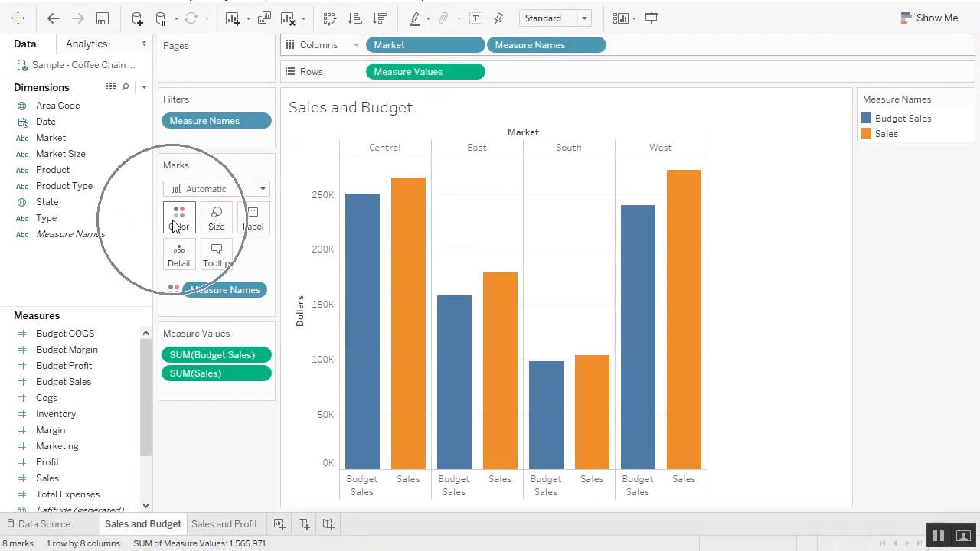
Task: Sort ascending via the toolbar icon
Action: (355, 18)
